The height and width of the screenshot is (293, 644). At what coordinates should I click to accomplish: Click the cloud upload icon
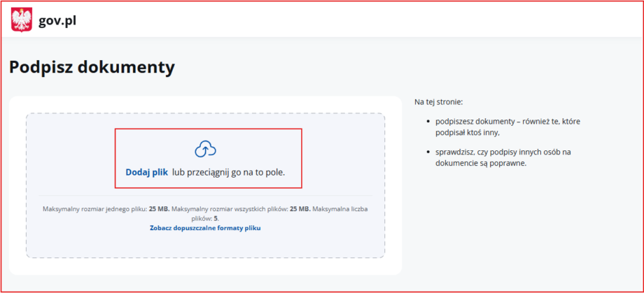205,150
